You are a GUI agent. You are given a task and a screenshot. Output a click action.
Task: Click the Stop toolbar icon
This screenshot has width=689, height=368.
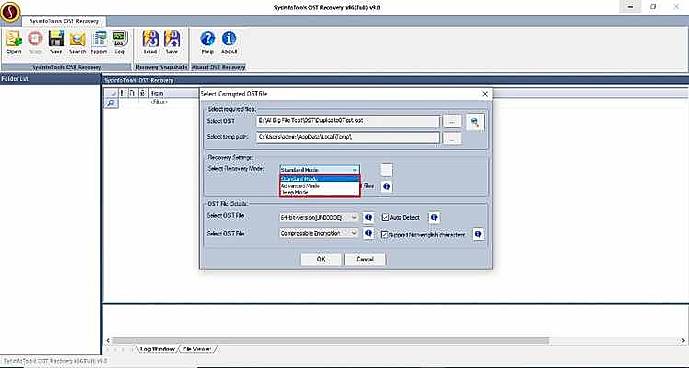click(x=35, y=43)
